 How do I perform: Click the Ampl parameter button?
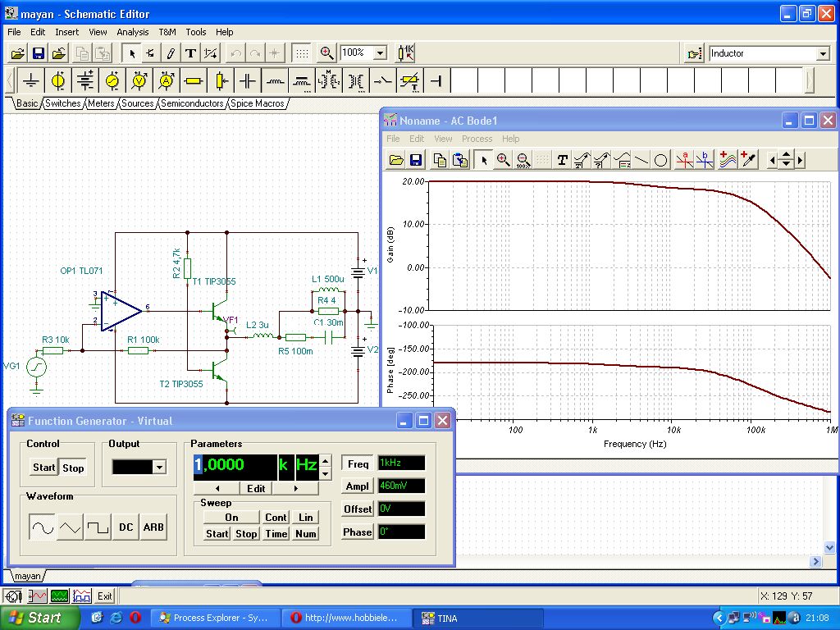click(x=357, y=486)
